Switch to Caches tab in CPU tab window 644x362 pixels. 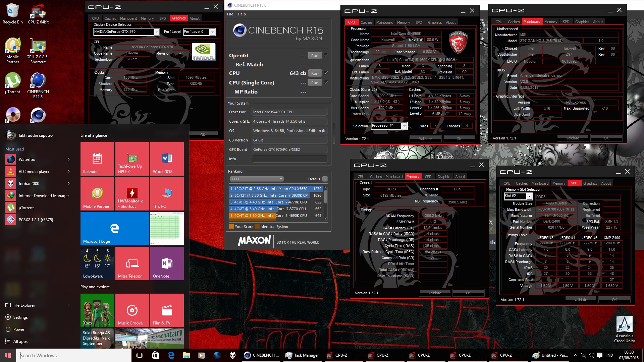(x=367, y=22)
